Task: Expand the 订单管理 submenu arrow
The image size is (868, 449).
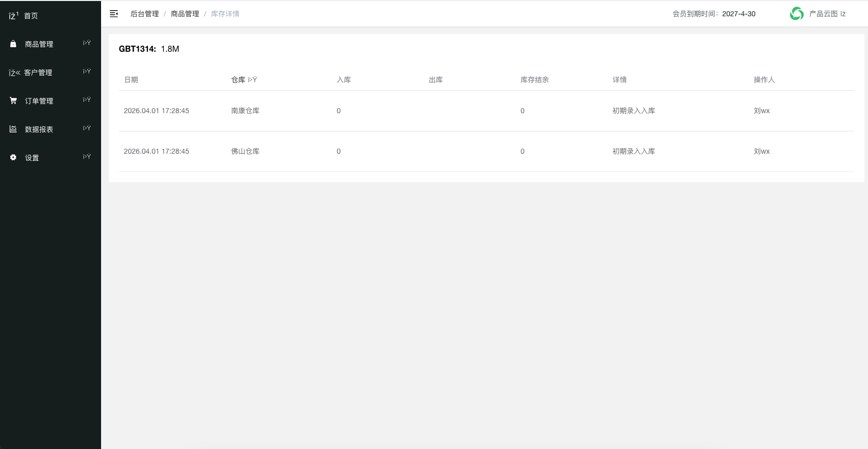Action: [87, 100]
